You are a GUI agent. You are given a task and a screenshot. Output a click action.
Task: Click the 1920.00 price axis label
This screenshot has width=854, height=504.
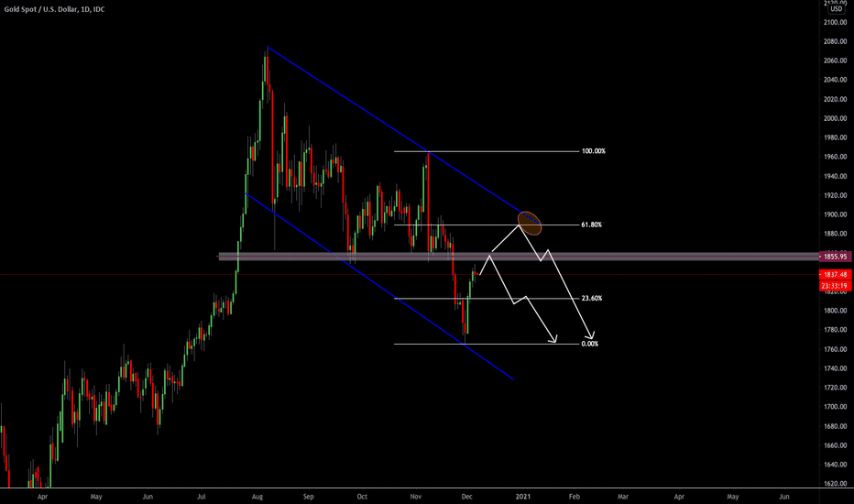pyautogui.click(x=836, y=195)
